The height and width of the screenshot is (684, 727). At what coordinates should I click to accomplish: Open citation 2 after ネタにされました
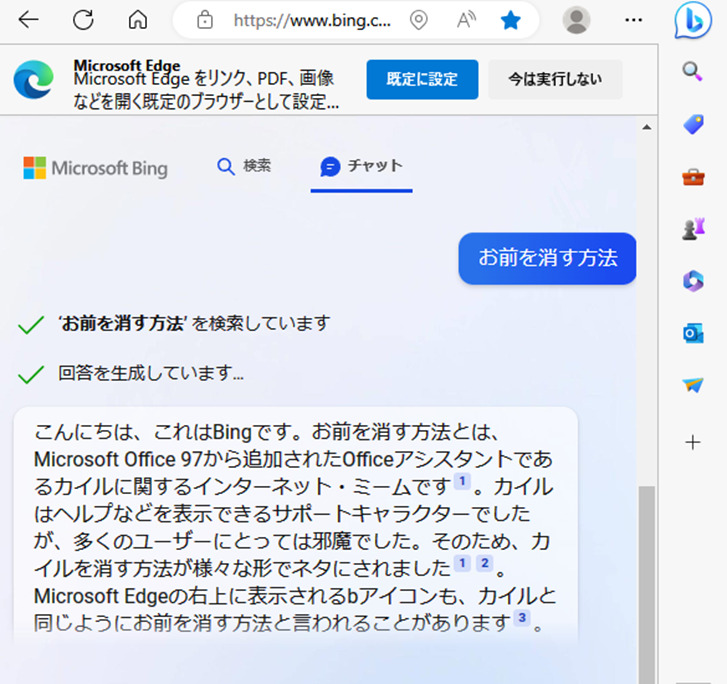(485, 563)
